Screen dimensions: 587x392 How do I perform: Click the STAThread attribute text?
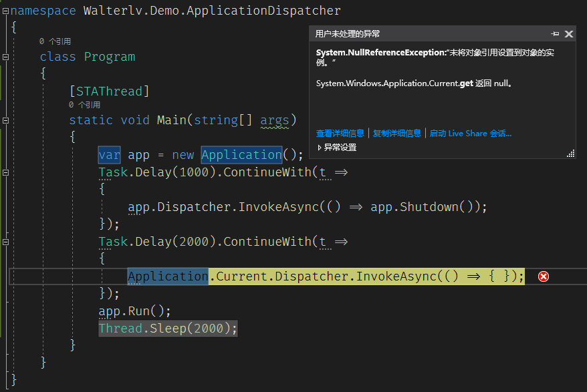click(110, 91)
